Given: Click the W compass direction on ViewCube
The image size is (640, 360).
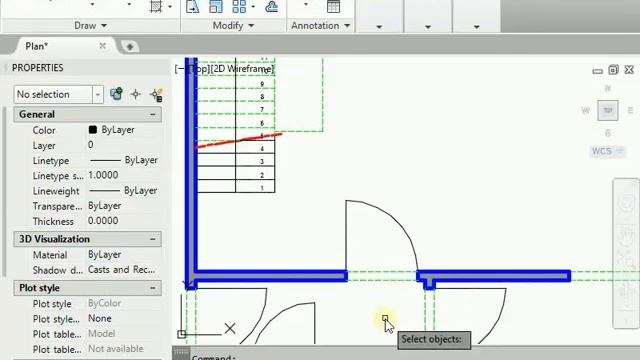Looking at the screenshot, I should [x=586, y=111].
